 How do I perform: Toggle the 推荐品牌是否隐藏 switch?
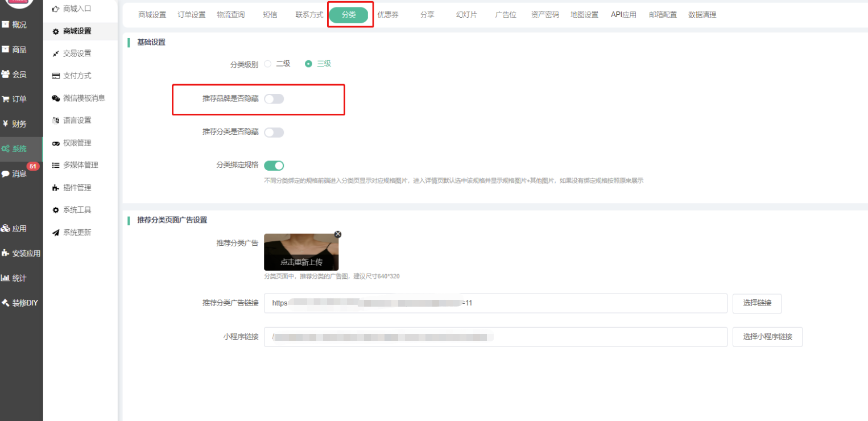click(274, 99)
